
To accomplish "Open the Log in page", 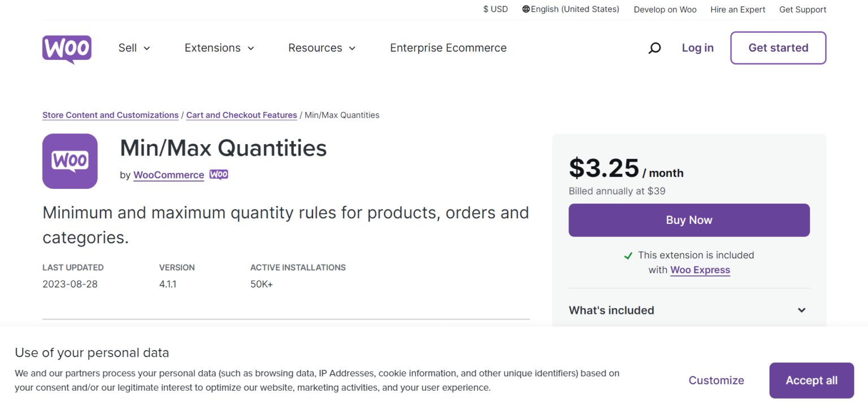I will (x=697, y=48).
